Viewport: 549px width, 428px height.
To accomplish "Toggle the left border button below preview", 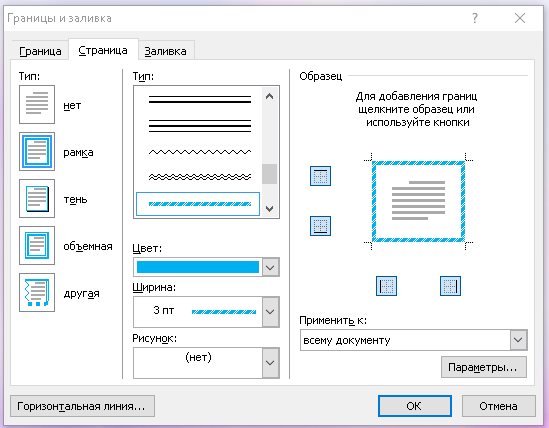I will (386, 286).
